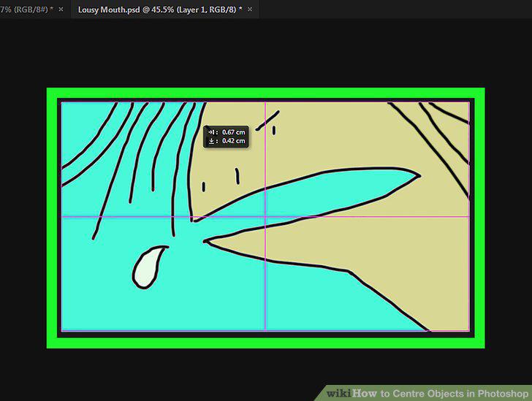This screenshot has width=532, height=401.
Task: Close the partially visible RGB/8# document tab
Action: (x=61, y=9)
